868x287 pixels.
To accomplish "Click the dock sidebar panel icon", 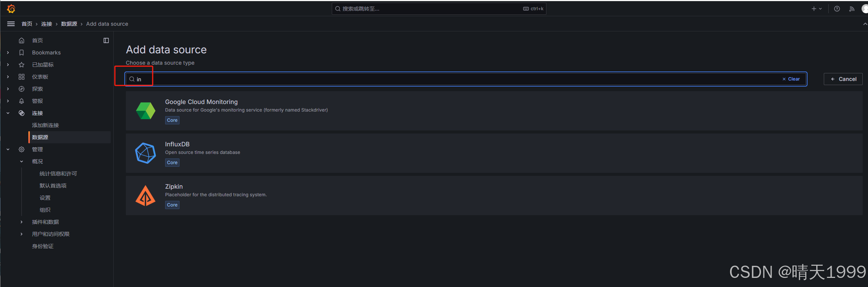I will click(x=106, y=40).
